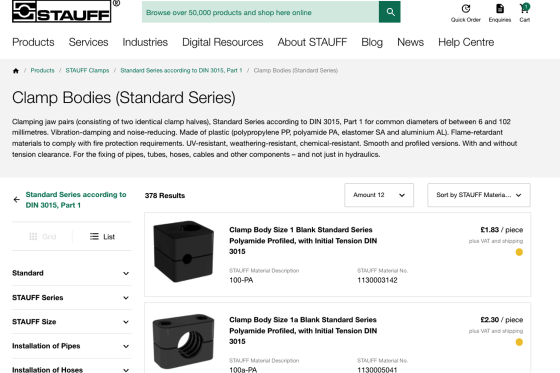Click the STAUFF Clamps breadcrumb link
Viewport: 560px width, 373px height.
(87, 70)
